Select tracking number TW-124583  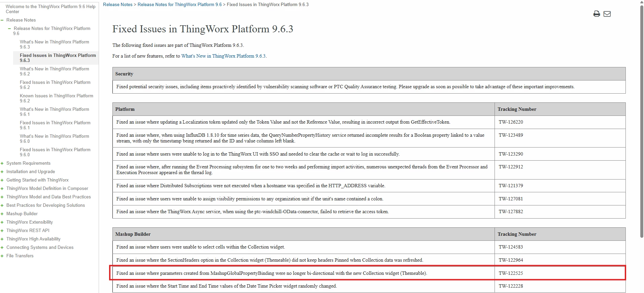click(511, 247)
